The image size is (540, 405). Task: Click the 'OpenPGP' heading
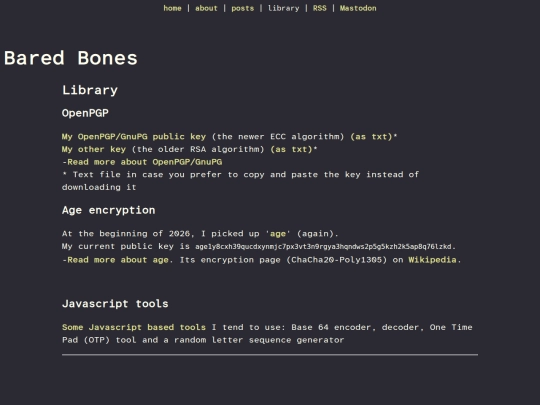[85, 113]
